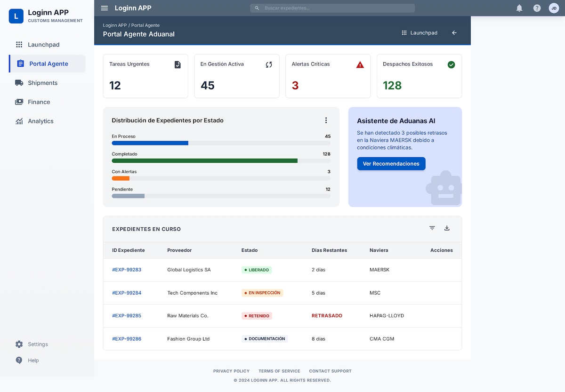Click the Tareas Urgentes clipboard icon

tap(178, 64)
